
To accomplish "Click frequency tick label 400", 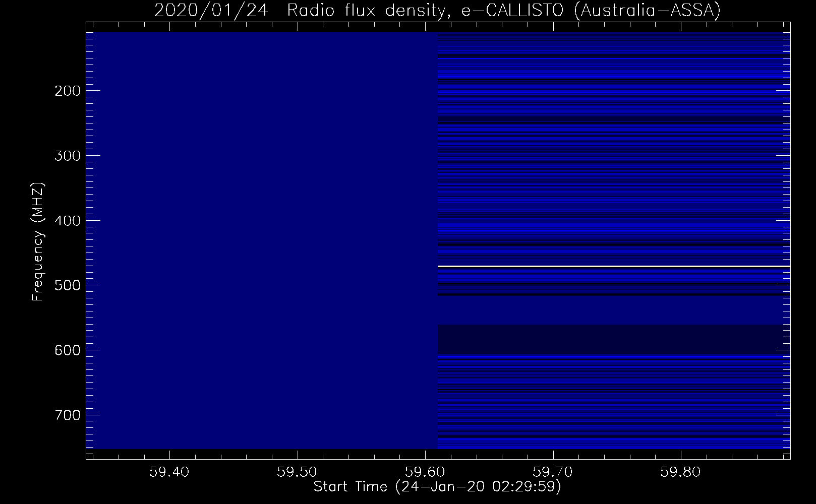I will tap(67, 220).
